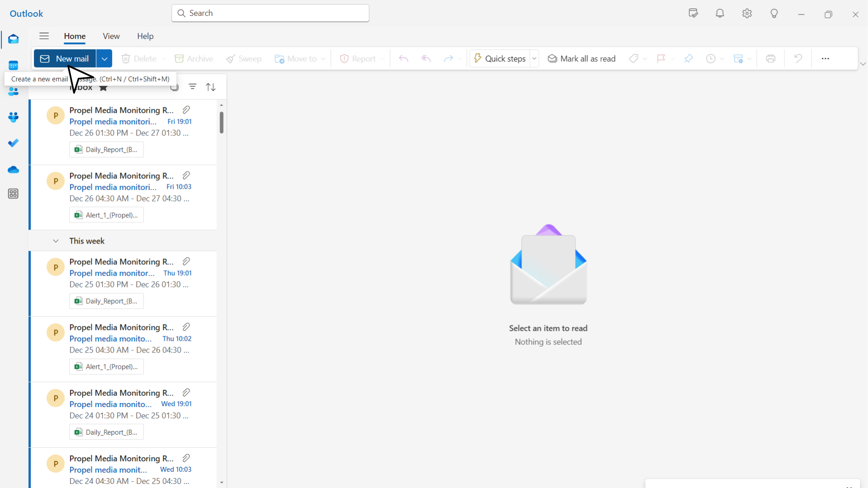Expand the New mail dropdown arrow
The width and height of the screenshot is (868, 488).
pyautogui.click(x=104, y=59)
